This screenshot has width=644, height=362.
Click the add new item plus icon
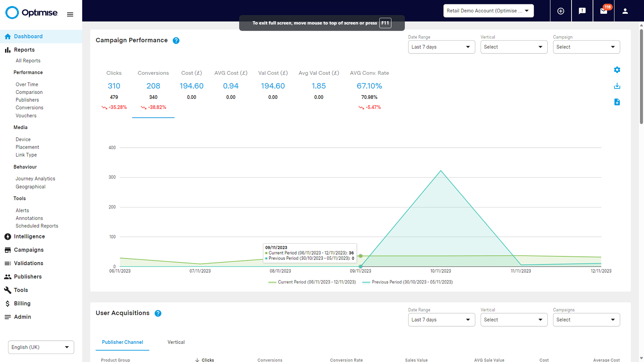pos(561,11)
